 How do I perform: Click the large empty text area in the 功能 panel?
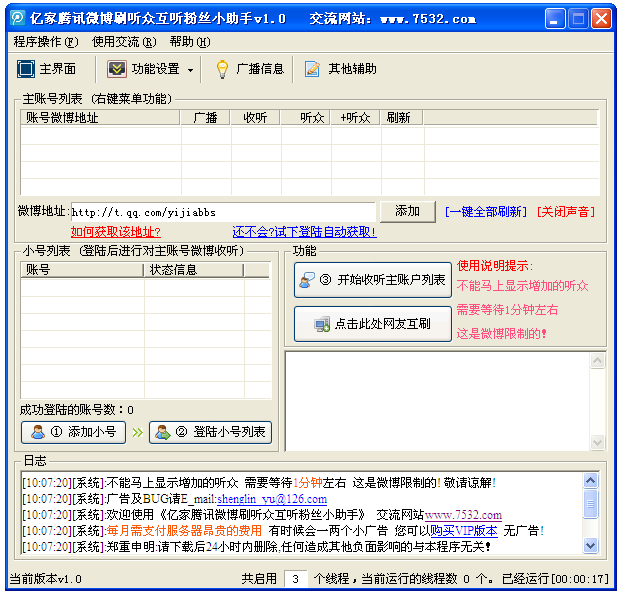pyautogui.click(x=437, y=401)
